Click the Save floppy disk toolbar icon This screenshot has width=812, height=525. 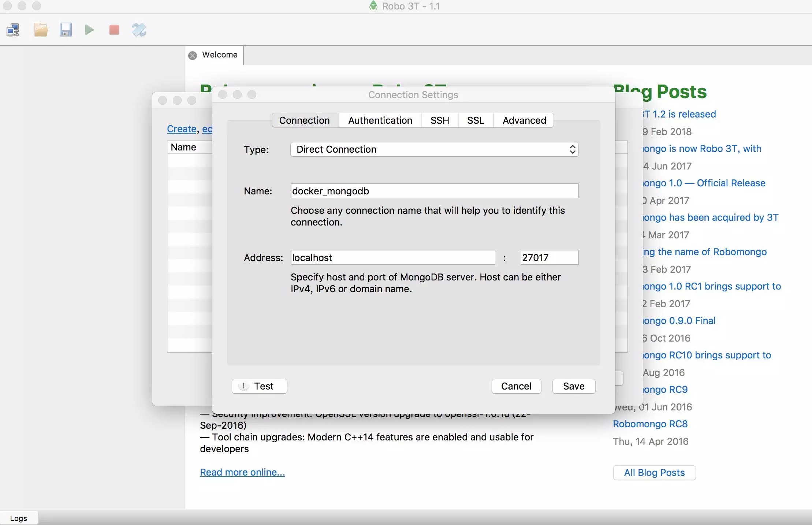[x=66, y=30]
